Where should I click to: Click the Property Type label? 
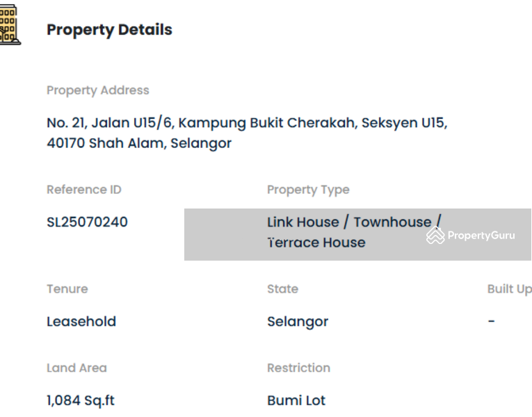pyautogui.click(x=308, y=190)
